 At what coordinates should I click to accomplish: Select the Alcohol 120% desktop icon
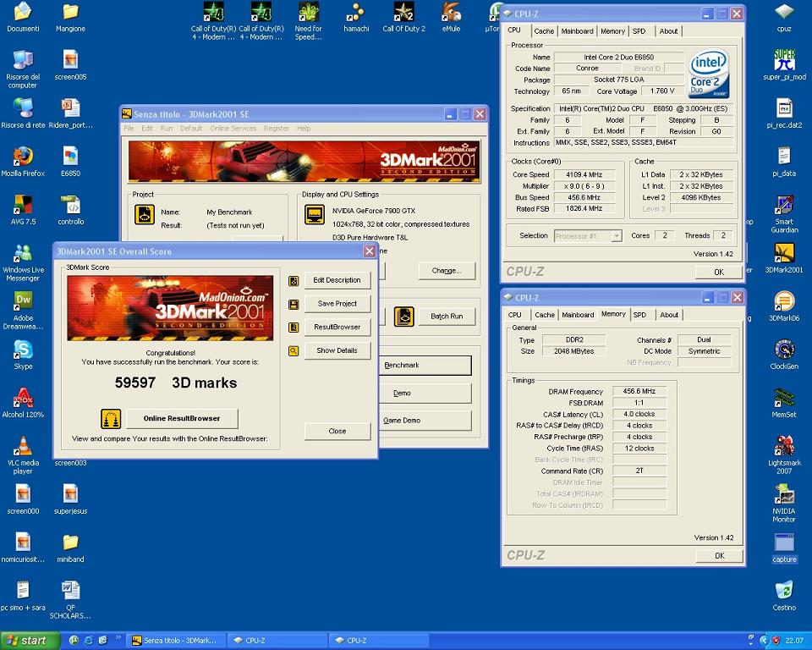point(23,402)
